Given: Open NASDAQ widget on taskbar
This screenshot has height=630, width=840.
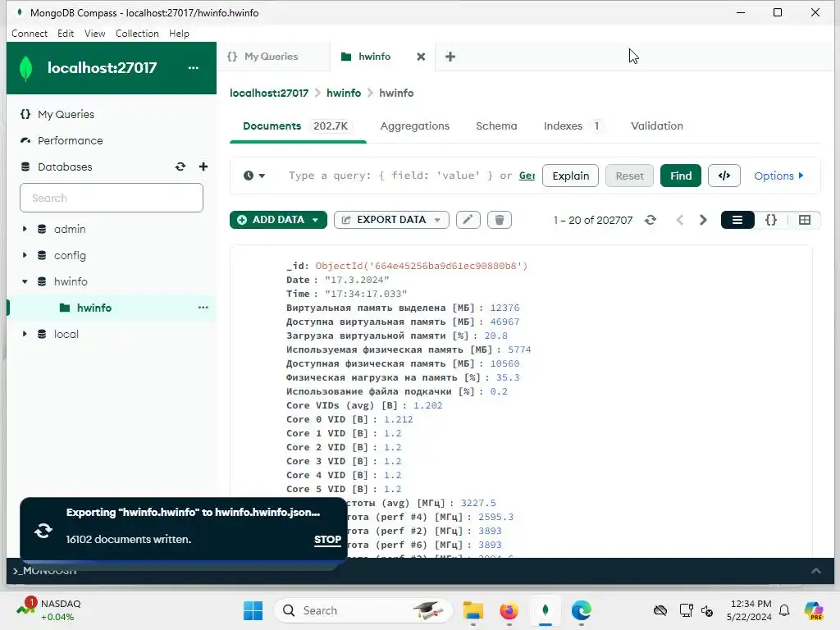Looking at the screenshot, I should click(x=48, y=610).
